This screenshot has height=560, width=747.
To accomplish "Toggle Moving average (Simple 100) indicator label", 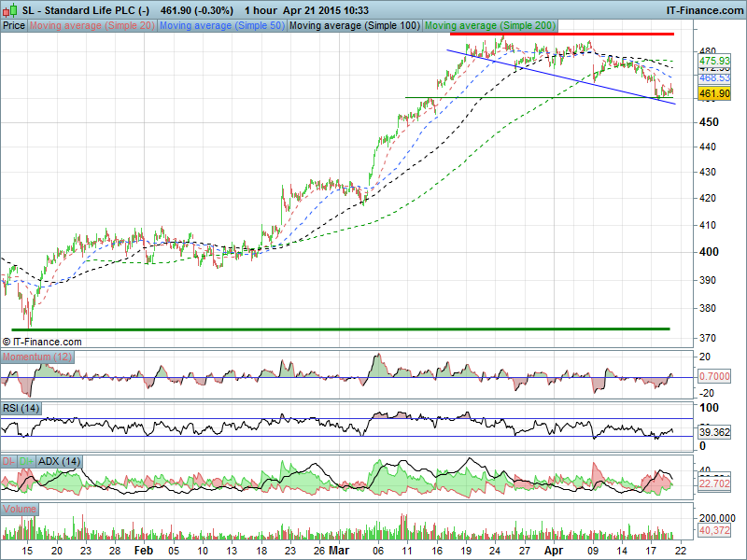I will [354, 25].
